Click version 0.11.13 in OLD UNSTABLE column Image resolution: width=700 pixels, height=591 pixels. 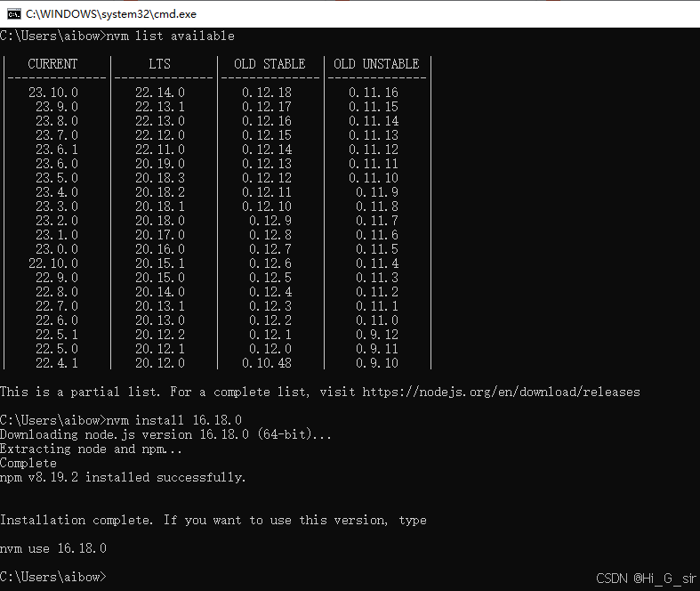[x=374, y=135]
